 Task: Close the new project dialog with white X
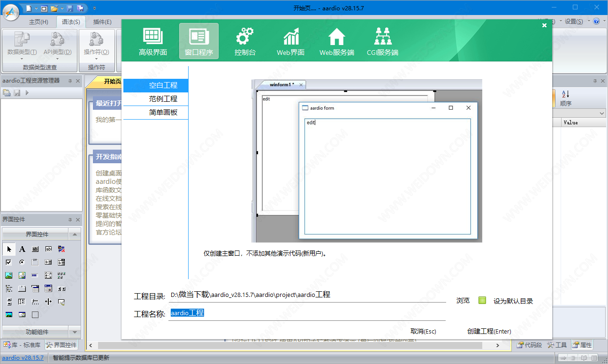pyautogui.click(x=544, y=25)
